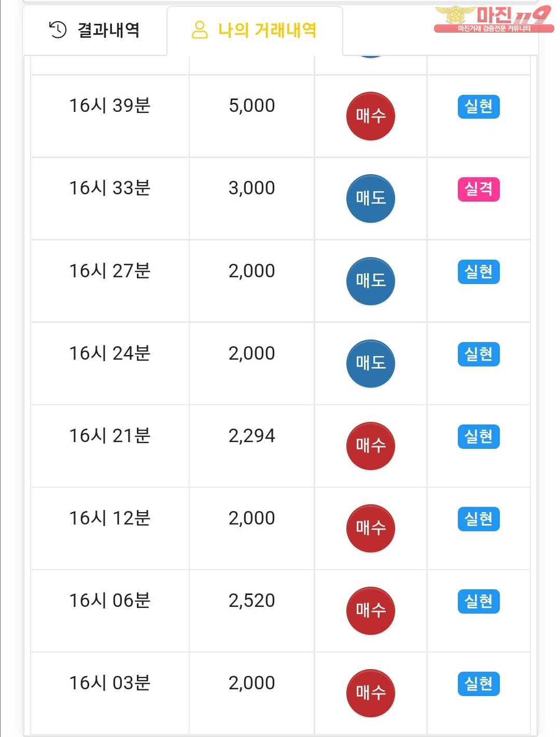Click the 매도 badge at 16시 27분
This screenshot has height=737, width=560.
(370, 281)
